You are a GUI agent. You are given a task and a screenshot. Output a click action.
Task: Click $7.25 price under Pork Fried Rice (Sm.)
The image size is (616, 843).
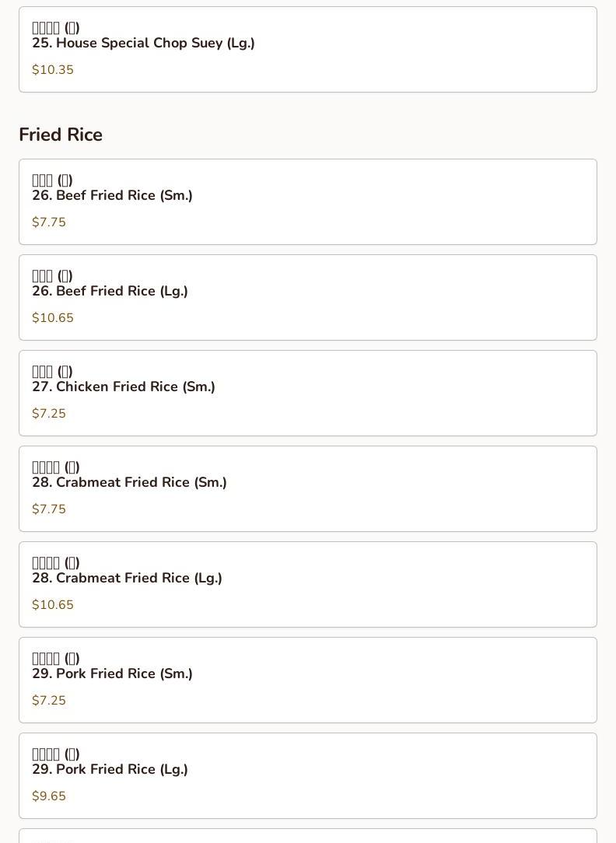[x=49, y=701]
